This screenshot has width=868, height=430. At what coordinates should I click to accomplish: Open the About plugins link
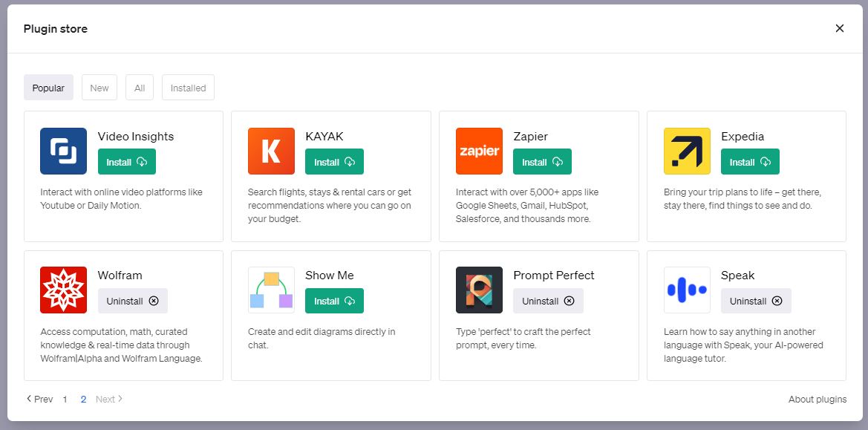(817, 399)
